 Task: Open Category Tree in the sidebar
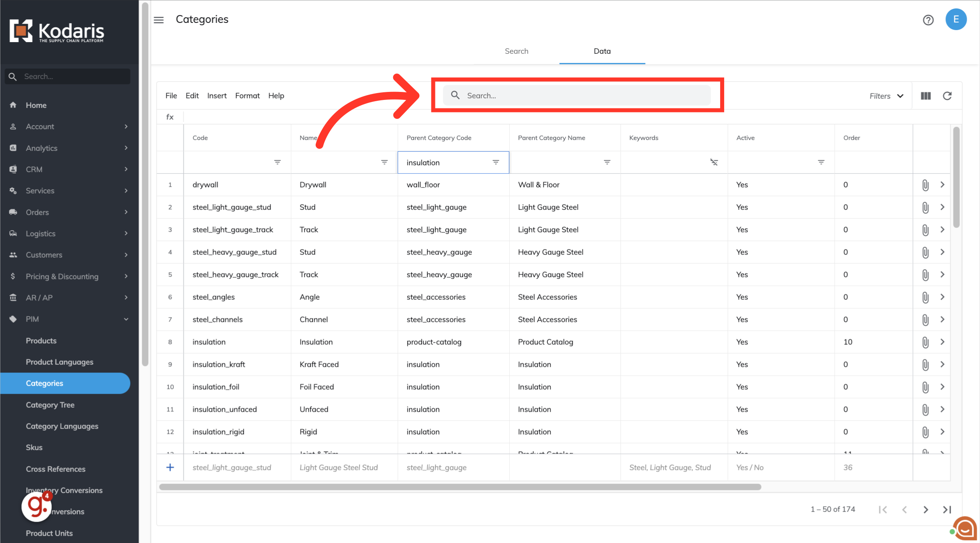coord(50,405)
